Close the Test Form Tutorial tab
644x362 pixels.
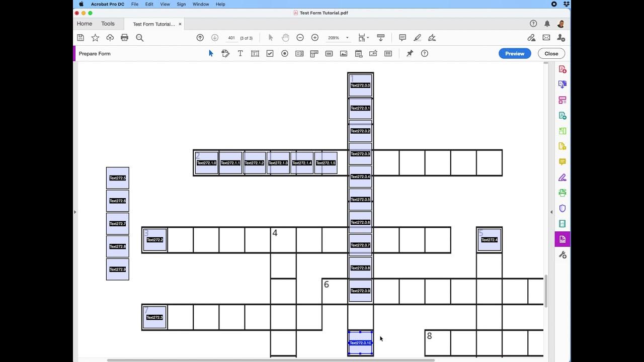pos(180,24)
